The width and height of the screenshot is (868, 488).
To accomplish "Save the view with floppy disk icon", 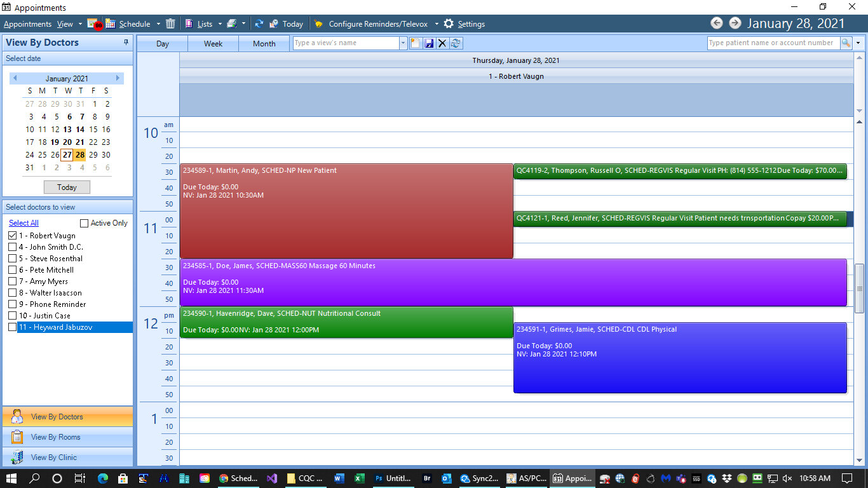I will (429, 43).
